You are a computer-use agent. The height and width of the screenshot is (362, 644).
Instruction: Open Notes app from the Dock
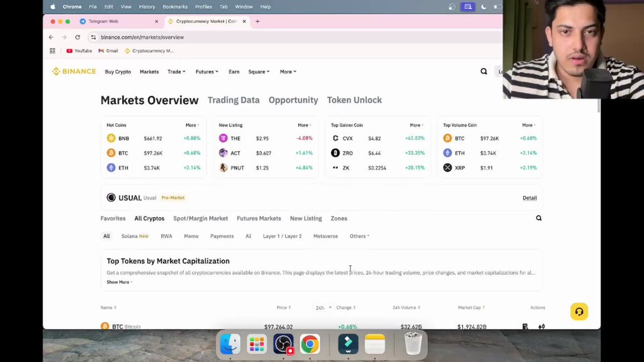[375, 344]
